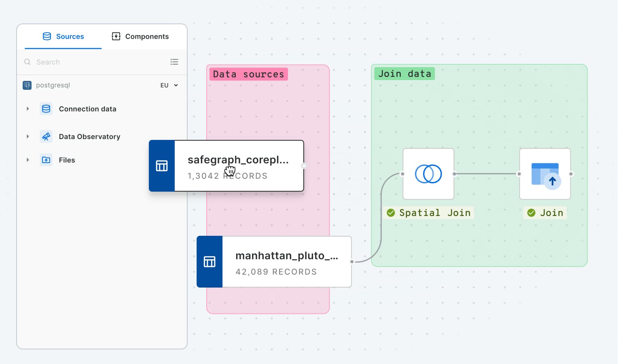Expand the Files tree item
Image resolution: width=618 pixels, height=364 pixels.
[28, 160]
